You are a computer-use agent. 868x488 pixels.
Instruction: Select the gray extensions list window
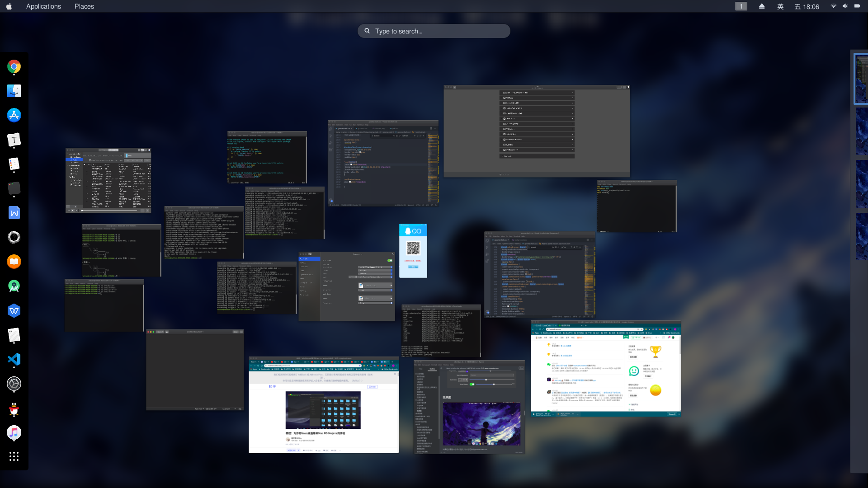pyautogui.click(x=537, y=131)
